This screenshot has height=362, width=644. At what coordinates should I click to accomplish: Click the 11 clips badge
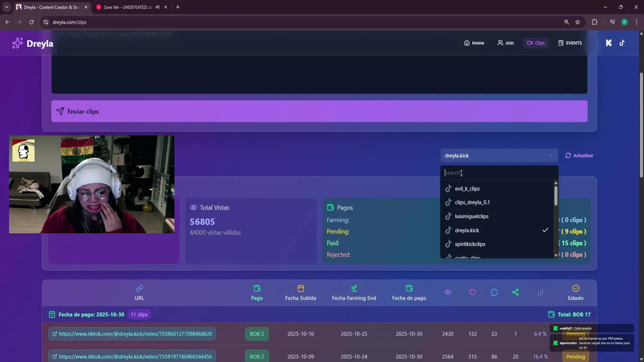[139, 315]
